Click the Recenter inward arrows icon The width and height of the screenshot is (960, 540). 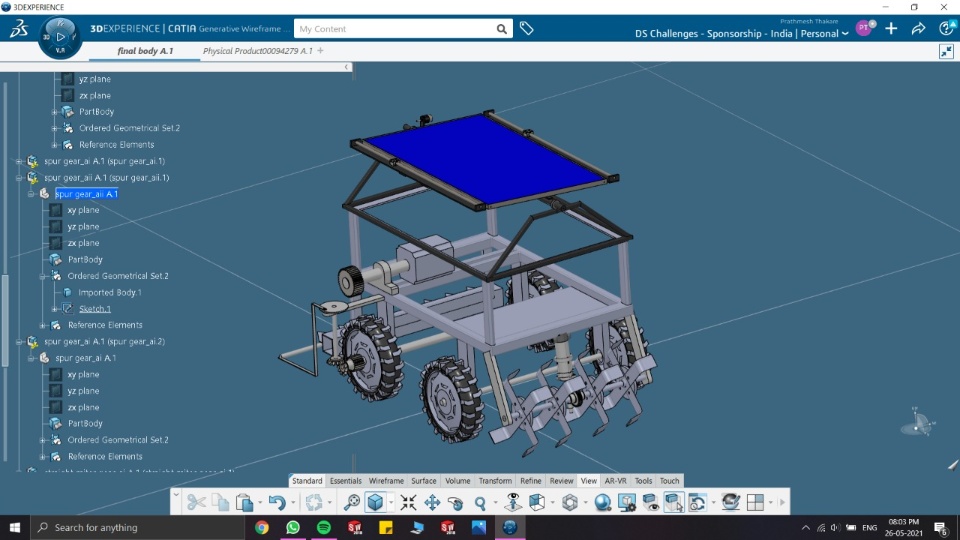coord(408,503)
